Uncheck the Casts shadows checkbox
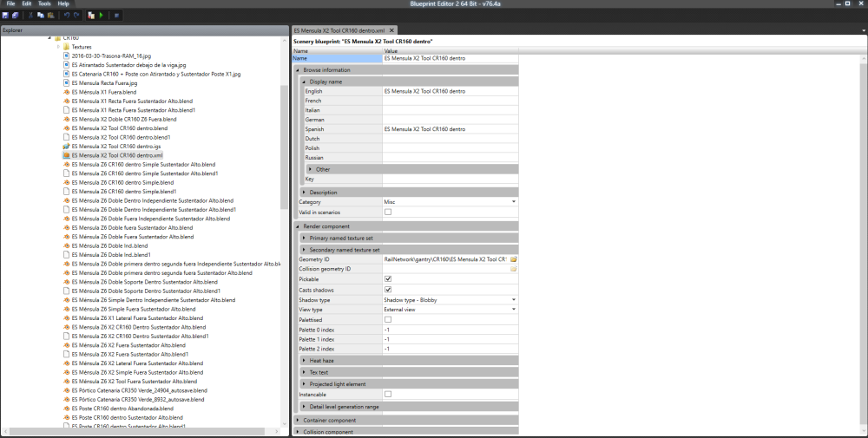This screenshot has width=868, height=438. (388, 289)
